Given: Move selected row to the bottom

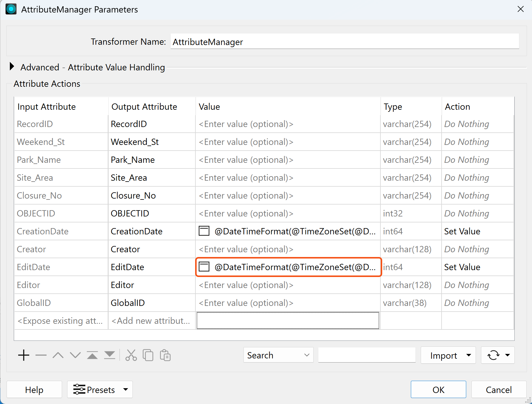Looking at the screenshot, I should [x=109, y=355].
